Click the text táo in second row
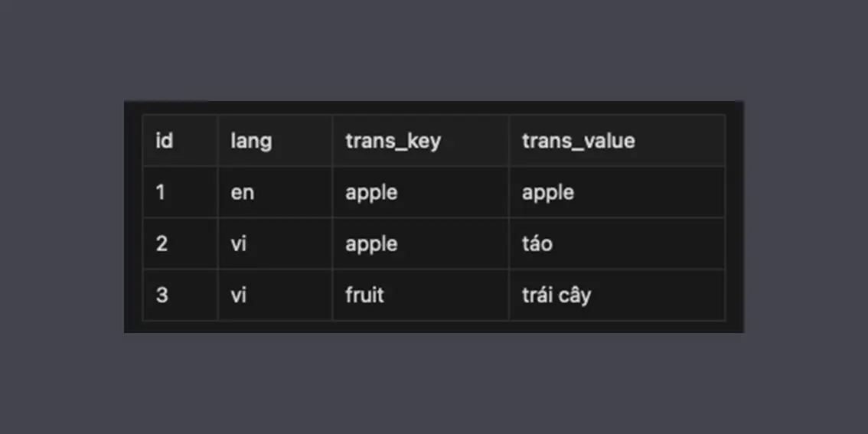Viewport: 868px width, 434px height. coord(537,243)
